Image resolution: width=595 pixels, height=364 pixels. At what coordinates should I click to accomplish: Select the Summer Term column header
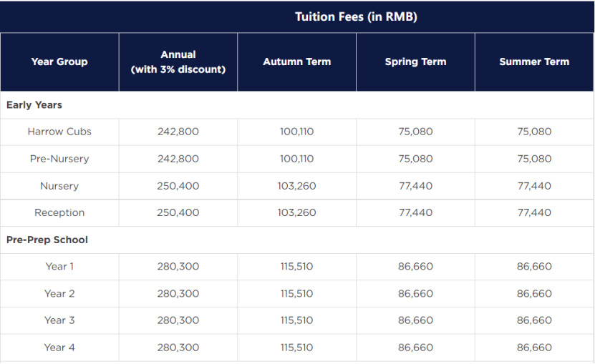pos(534,62)
